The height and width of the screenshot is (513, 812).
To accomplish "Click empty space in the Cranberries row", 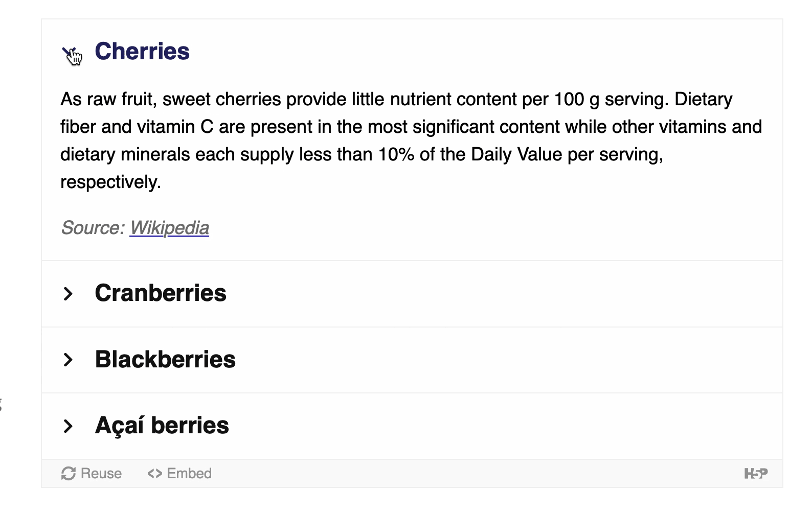I will click(501, 294).
